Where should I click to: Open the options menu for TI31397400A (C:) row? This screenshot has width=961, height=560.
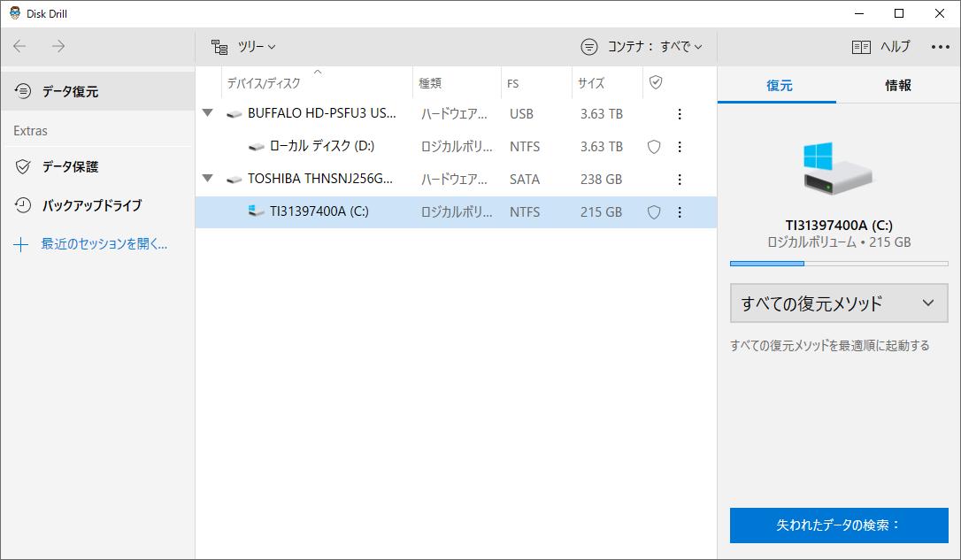point(679,212)
